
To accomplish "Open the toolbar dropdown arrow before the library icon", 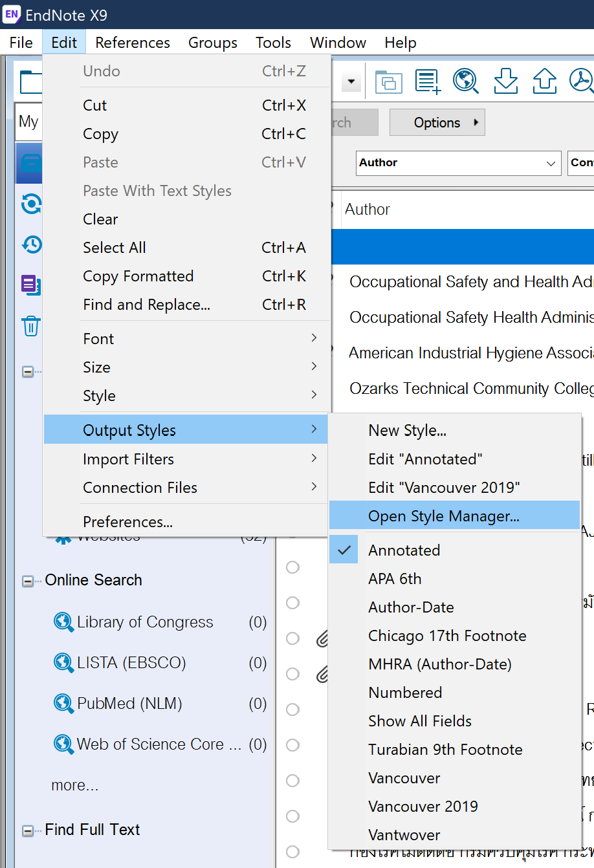I will (351, 82).
